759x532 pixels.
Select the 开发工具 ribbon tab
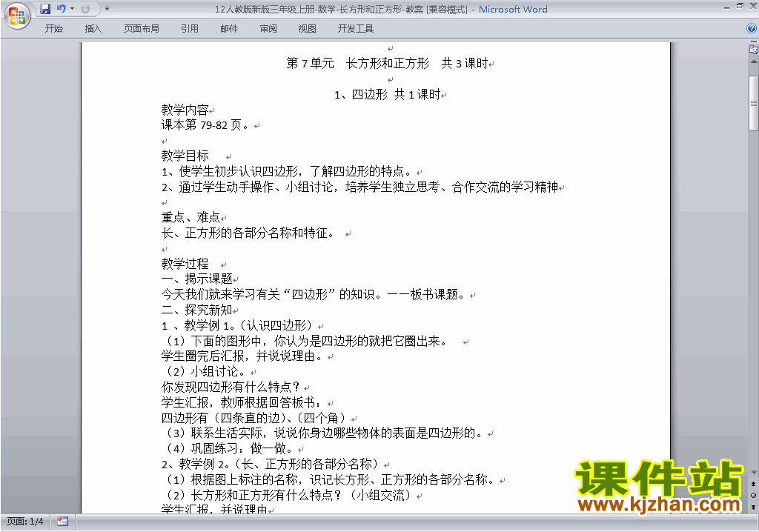tap(355, 29)
